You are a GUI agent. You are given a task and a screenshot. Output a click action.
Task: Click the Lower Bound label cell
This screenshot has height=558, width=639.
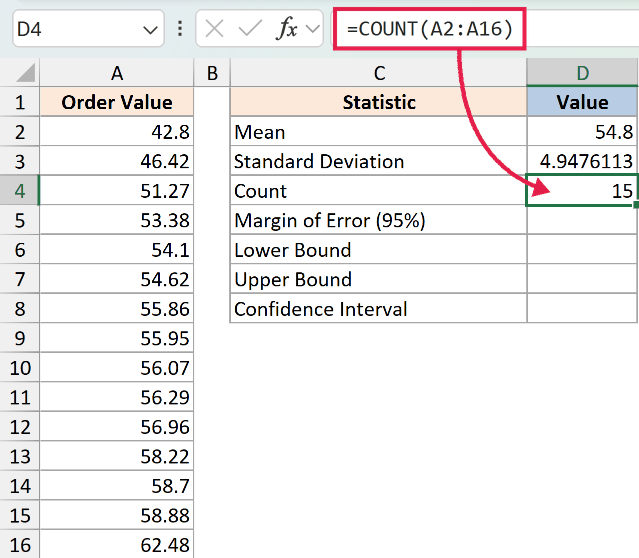[x=379, y=249]
